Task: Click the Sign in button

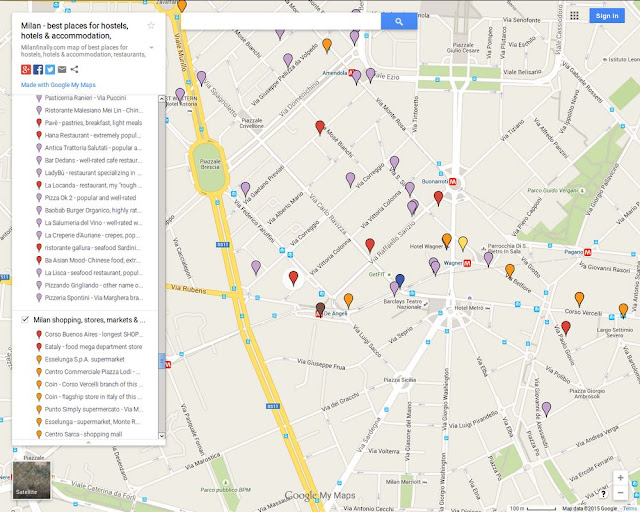Action: [x=607, y=16]
